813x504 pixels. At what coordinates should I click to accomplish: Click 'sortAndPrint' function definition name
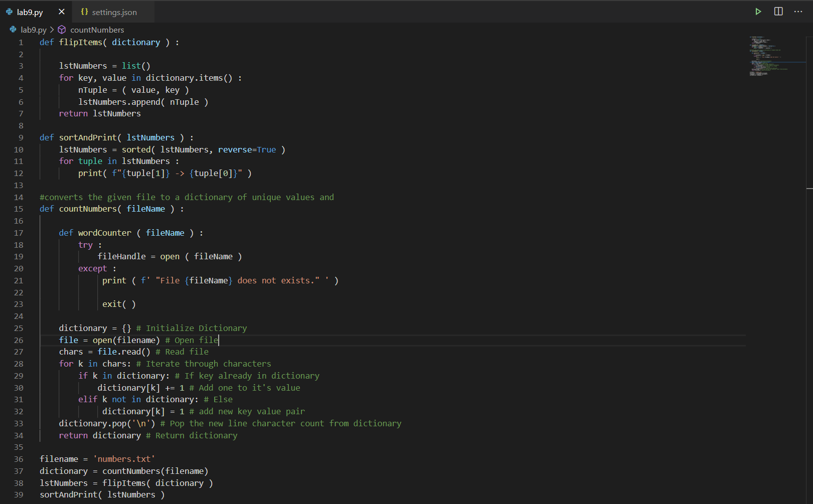[x=88, y=137]
